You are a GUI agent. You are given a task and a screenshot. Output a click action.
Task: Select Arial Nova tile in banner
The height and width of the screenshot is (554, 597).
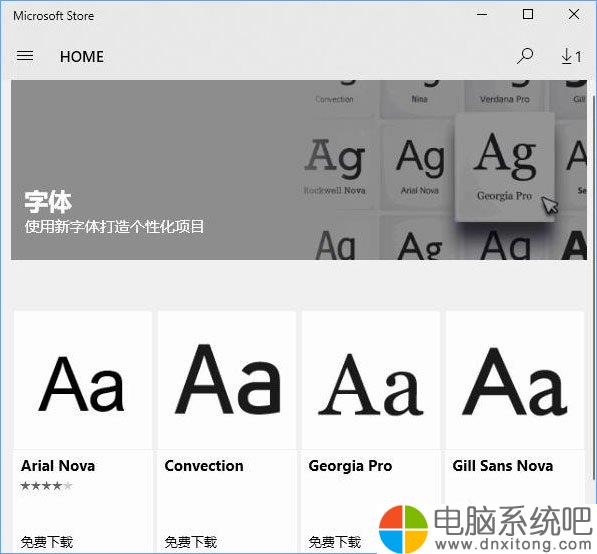[420, 167]
